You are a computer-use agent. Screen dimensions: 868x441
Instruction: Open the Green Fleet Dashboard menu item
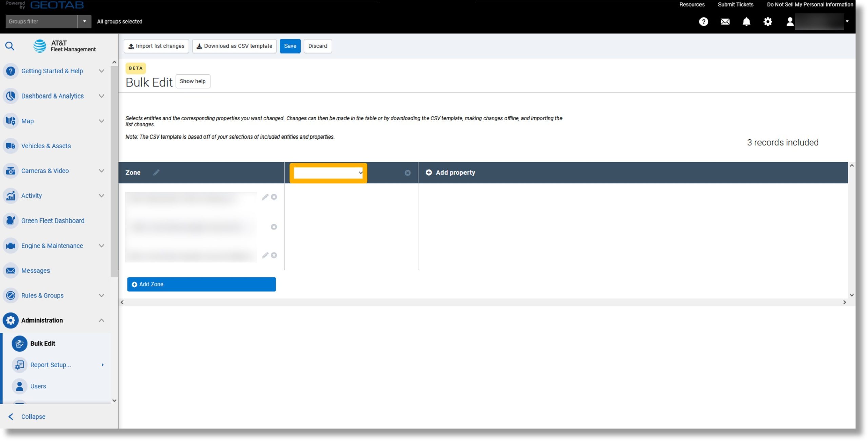pyautogui.click(x=53, y=221)
